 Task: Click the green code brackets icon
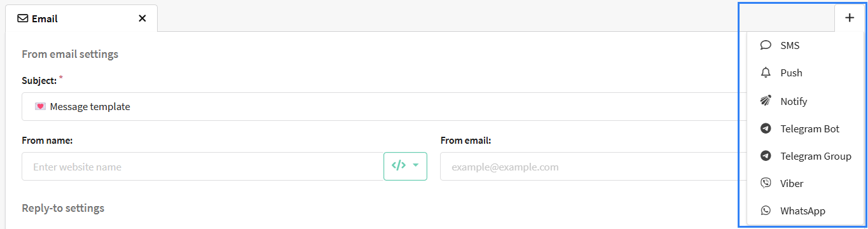click(x=399, y=165)
